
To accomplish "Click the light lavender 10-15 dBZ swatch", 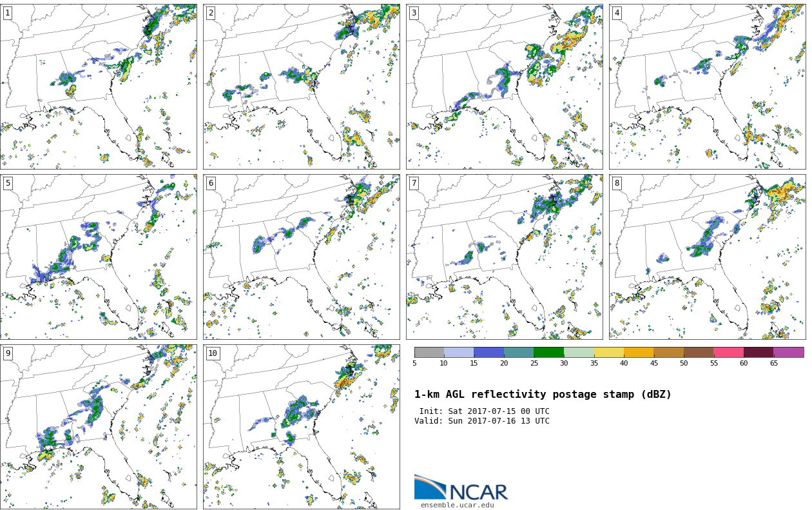I will (459, 352).
